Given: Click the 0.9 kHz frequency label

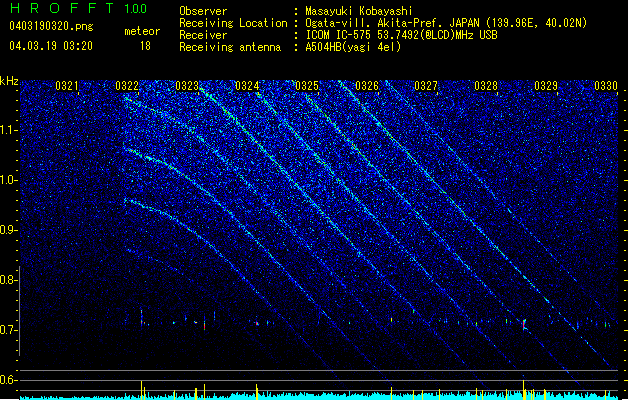Looking at the screenshot, I should coord(8,230).
